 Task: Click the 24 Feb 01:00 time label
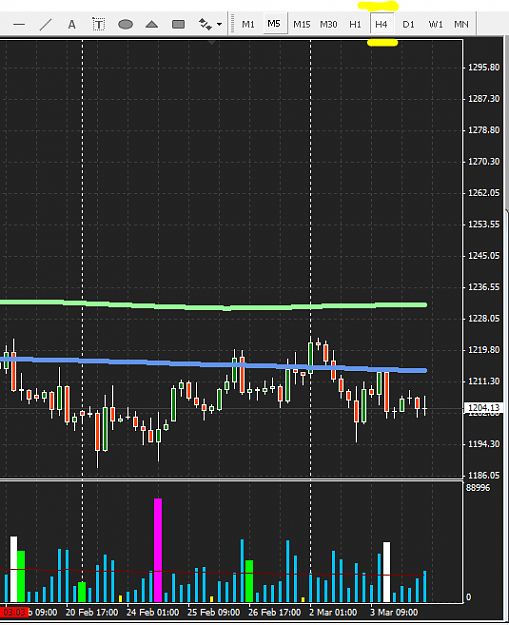click(x=153, y=613)
